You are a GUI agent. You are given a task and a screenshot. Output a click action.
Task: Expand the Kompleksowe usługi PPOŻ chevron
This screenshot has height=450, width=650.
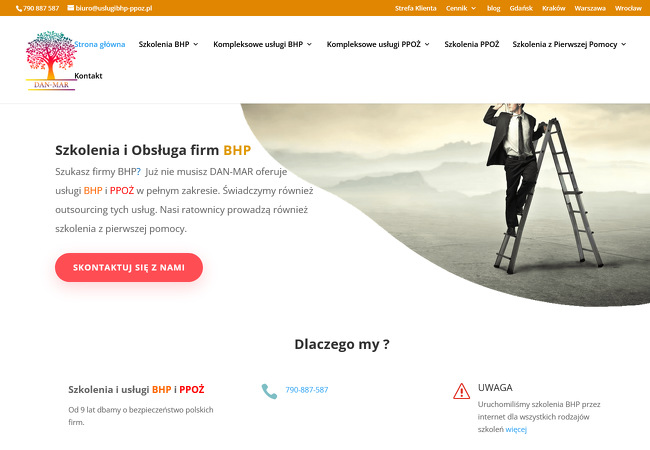point(427,44)
